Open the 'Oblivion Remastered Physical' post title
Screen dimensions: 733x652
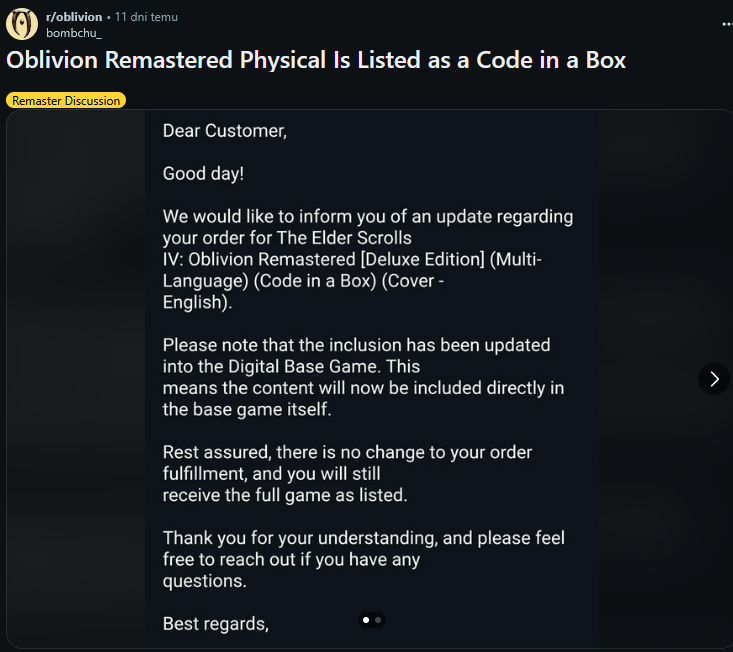(x=316, y=60)
